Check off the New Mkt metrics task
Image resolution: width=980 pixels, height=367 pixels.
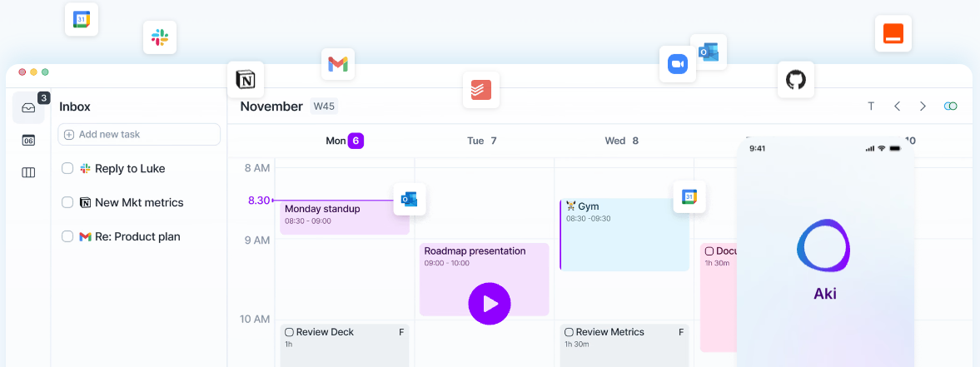[67, 203]
